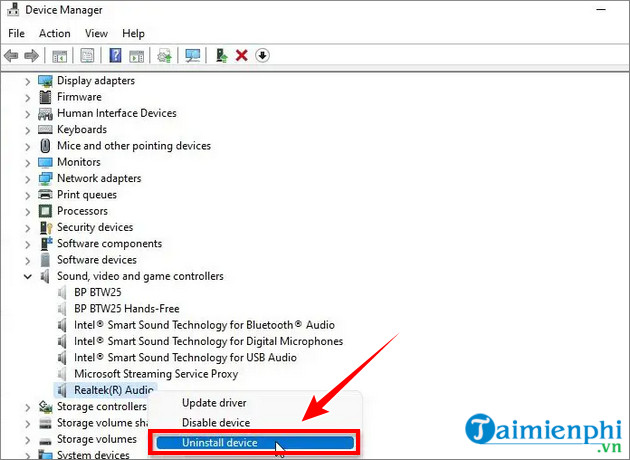Image resolution: width=630 pixels, height=460 pixels.
Task: Click the circled down-arrow toolbar icon
Action: click(x=262, y=55)
